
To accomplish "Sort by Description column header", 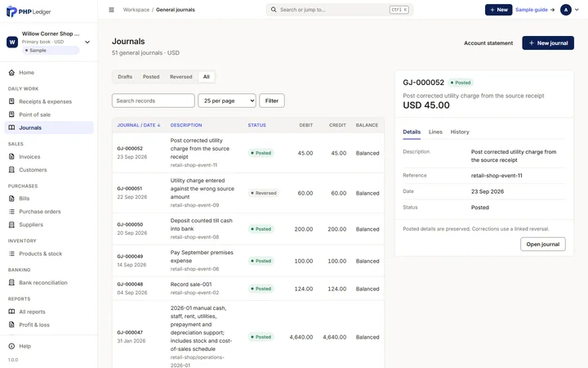I will pyautogui.click(x=186, y=125).
